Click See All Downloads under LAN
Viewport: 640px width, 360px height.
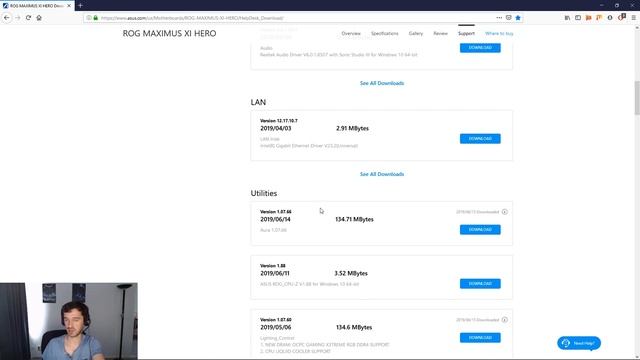[382, 174]
